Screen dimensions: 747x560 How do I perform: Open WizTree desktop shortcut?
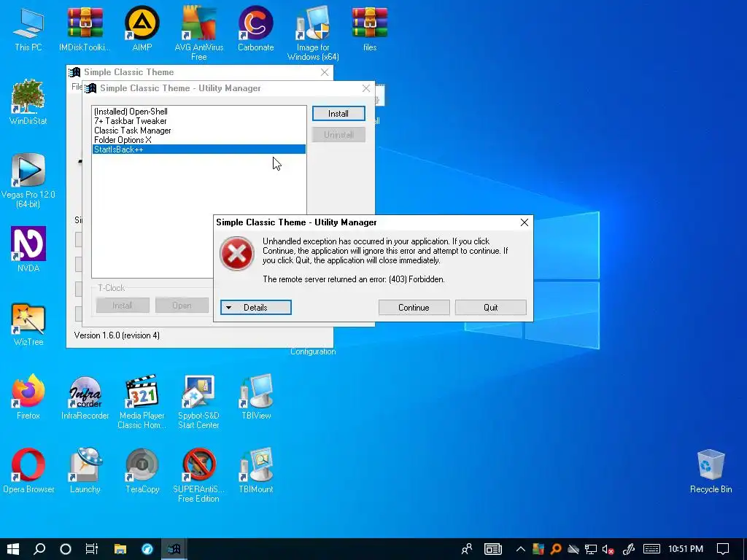coord(28,324)
